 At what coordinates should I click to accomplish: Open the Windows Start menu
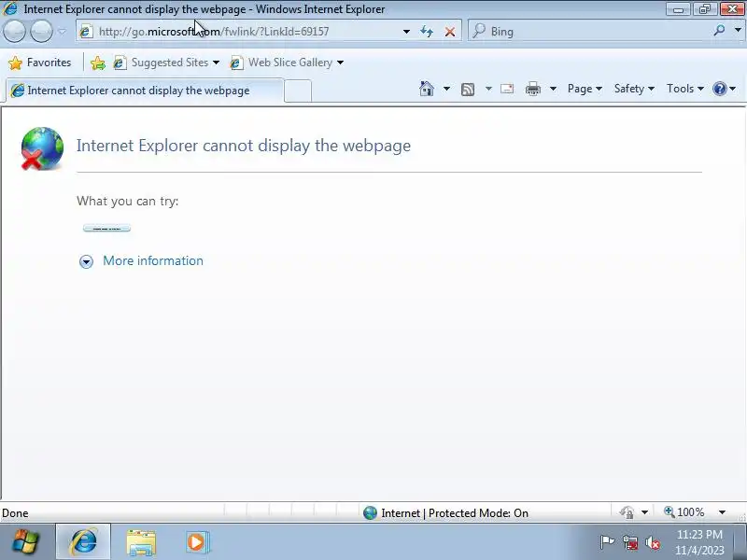click(25, 542)
